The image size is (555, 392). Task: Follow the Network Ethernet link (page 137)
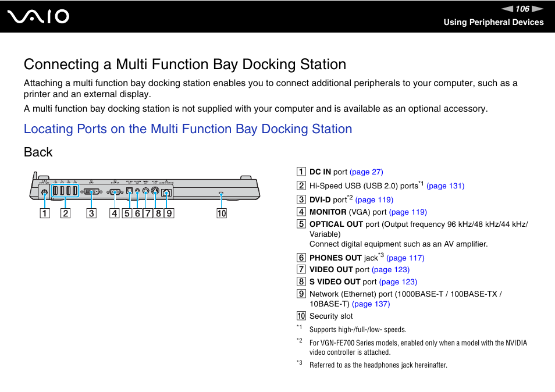coord(371,304)
